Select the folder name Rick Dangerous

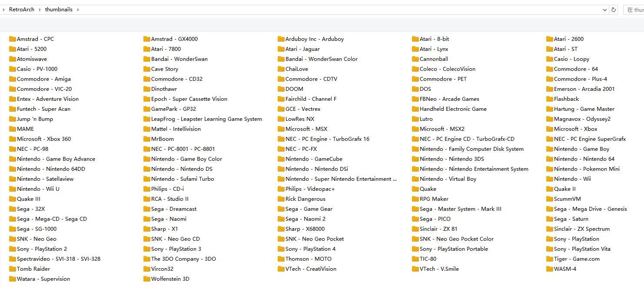click(x=305, y=199)
